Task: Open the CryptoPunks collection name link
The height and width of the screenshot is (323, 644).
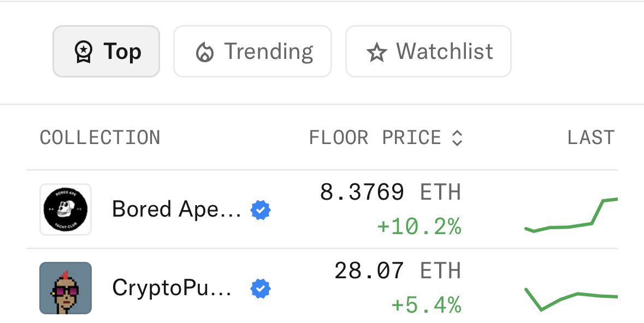Action: coord(172,288)
